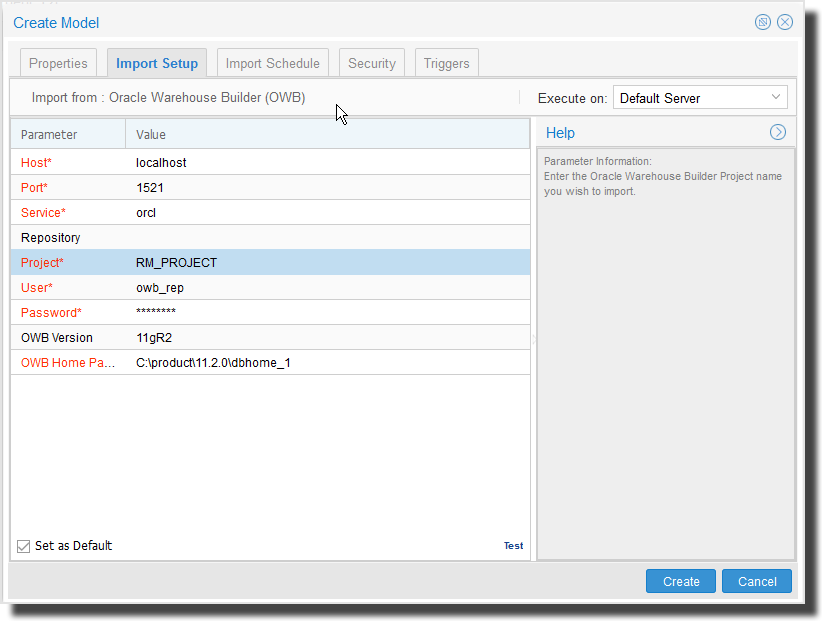
Task: Click the empty Repository value field
Action: coord(328,237)
